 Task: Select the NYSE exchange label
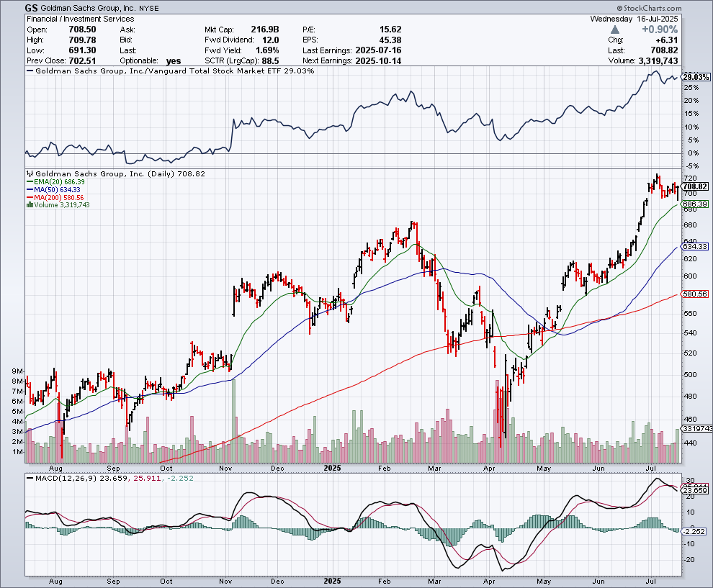tap(148, 8)
